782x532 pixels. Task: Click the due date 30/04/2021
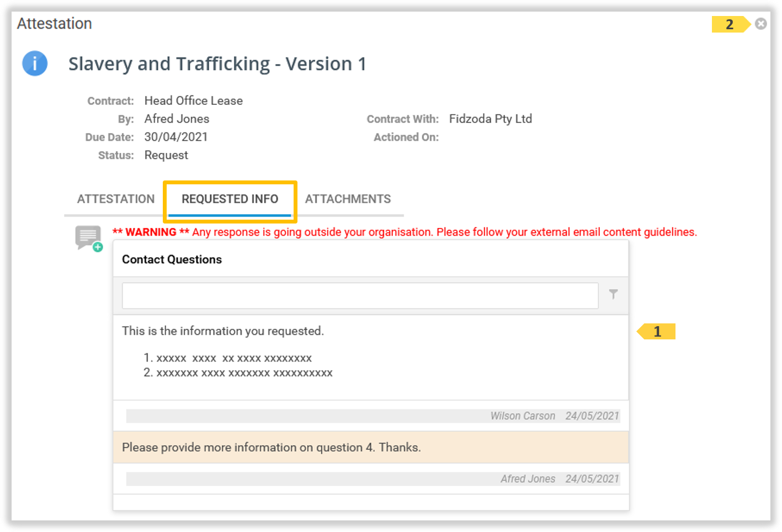[176, 137]
